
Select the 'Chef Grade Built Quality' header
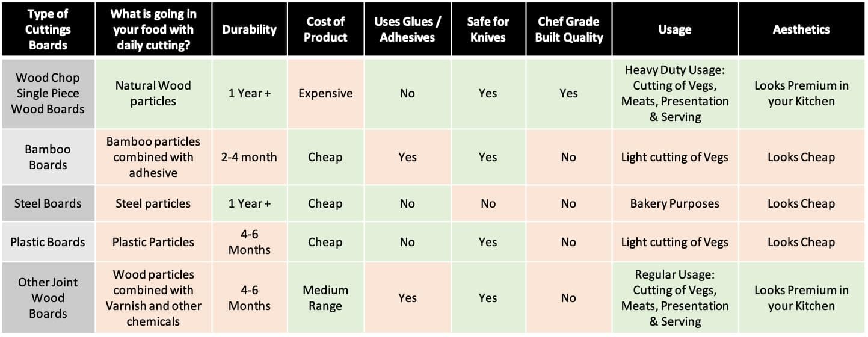click(568, 29)
